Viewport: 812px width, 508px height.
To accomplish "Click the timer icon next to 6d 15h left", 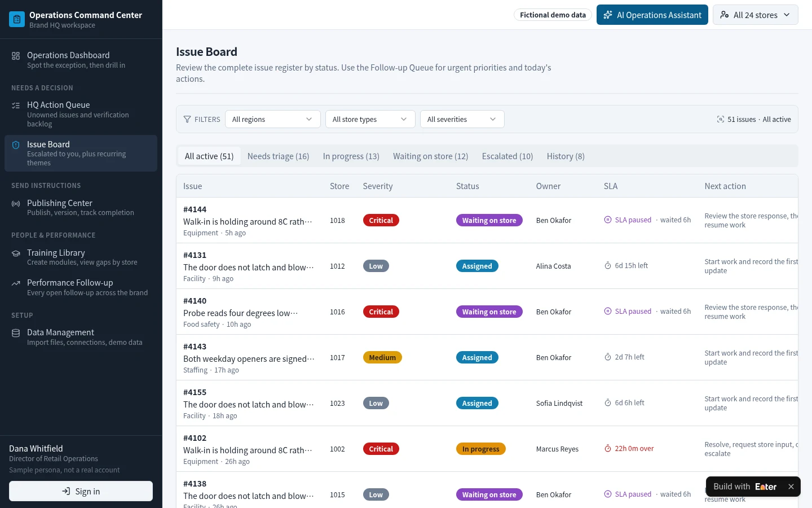I will pos(608,266).
